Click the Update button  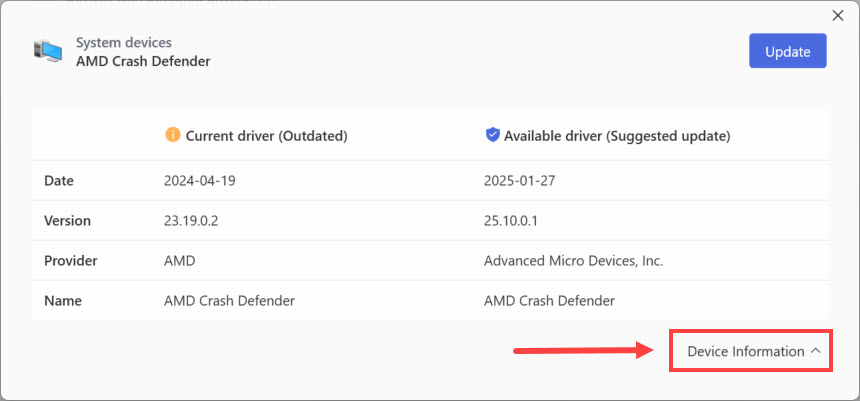click(x=787, y=51)
